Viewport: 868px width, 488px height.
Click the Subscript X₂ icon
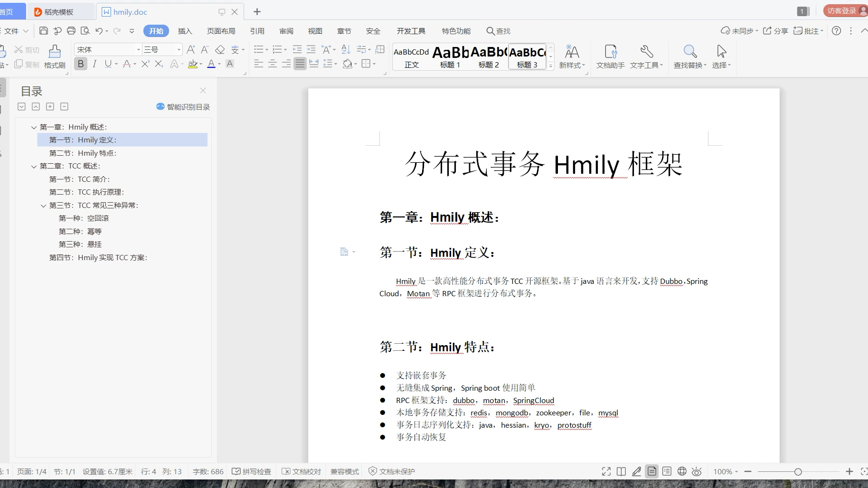tap(159, 64)
